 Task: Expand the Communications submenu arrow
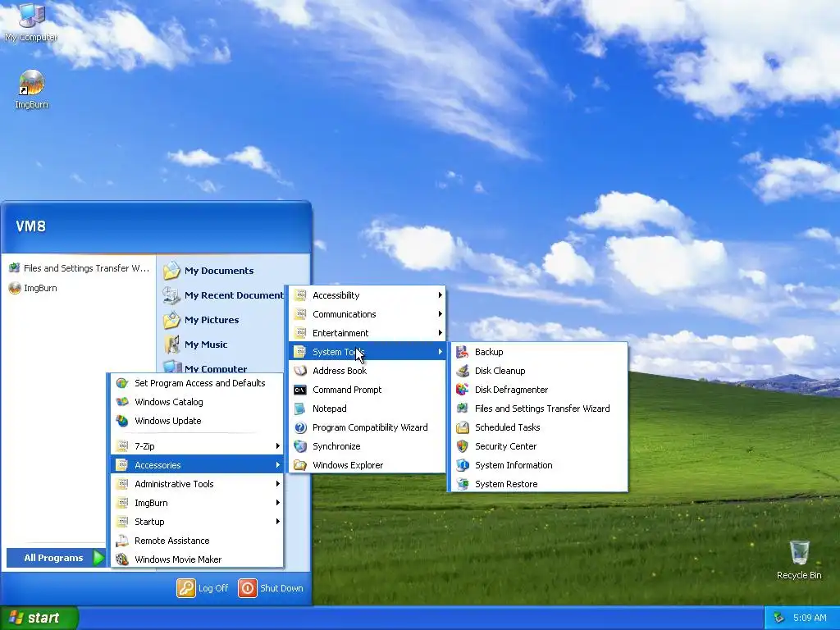pyautogui.click(x=440, y=314)
